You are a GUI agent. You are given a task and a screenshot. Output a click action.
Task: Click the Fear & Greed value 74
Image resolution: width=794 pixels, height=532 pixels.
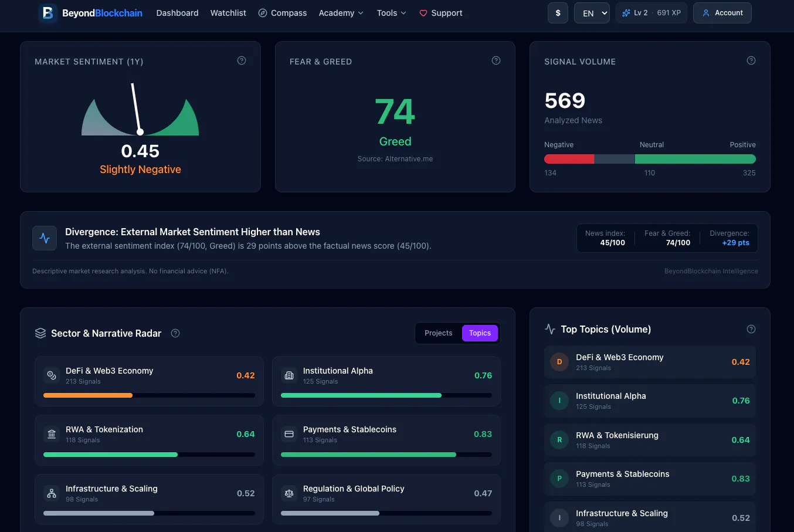coord(395,111)
